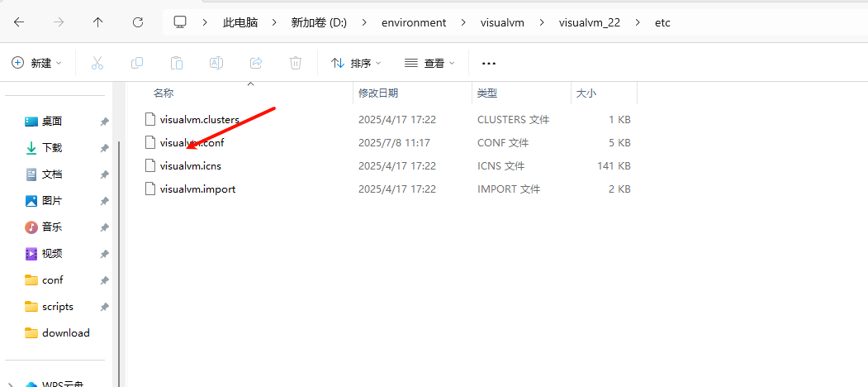Click the IMPORT 文件 type cell
868x387 pixels.
click(508, 189)
